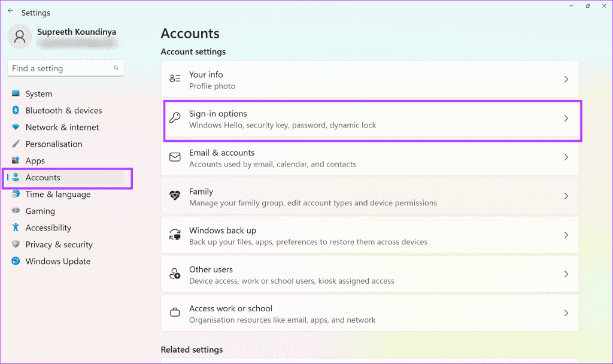
Task: Click the Network & internet wifi icon
Action: [x=16, y=128]
